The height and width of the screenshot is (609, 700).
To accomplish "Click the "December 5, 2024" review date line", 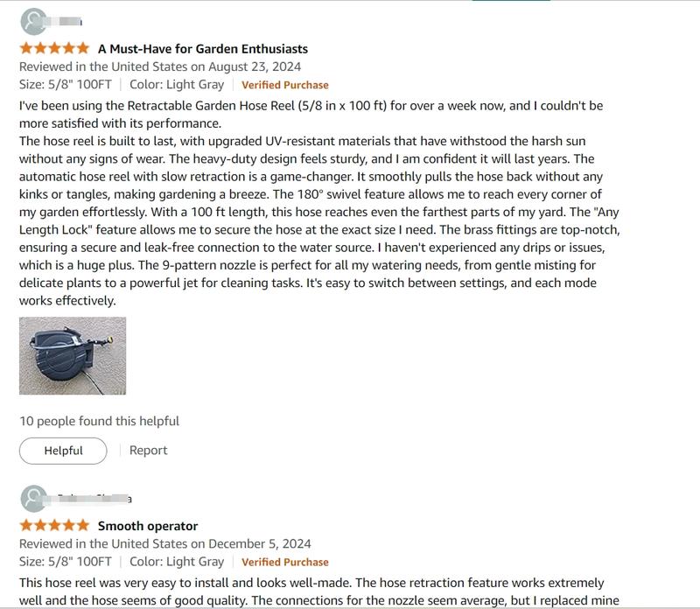I will [162, 543].
